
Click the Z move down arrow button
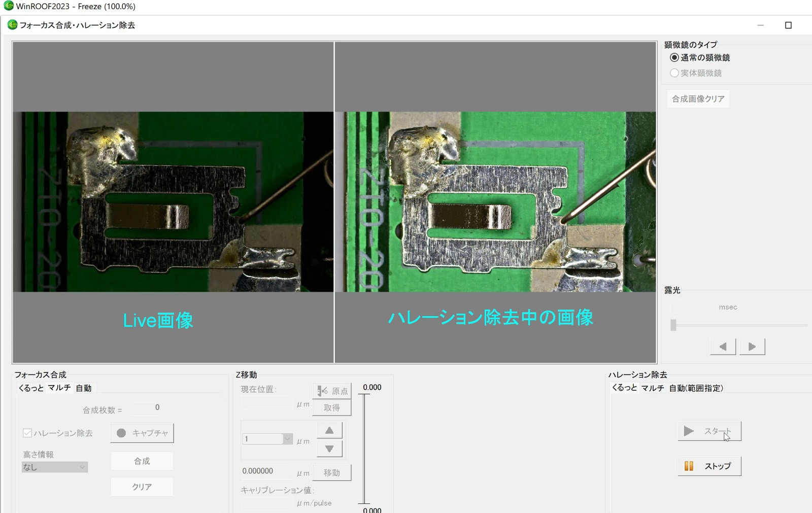[329, 449]
